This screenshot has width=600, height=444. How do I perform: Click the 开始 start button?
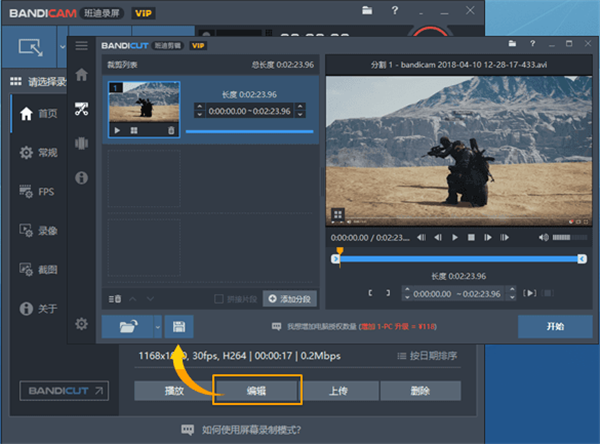click(554, 327)
